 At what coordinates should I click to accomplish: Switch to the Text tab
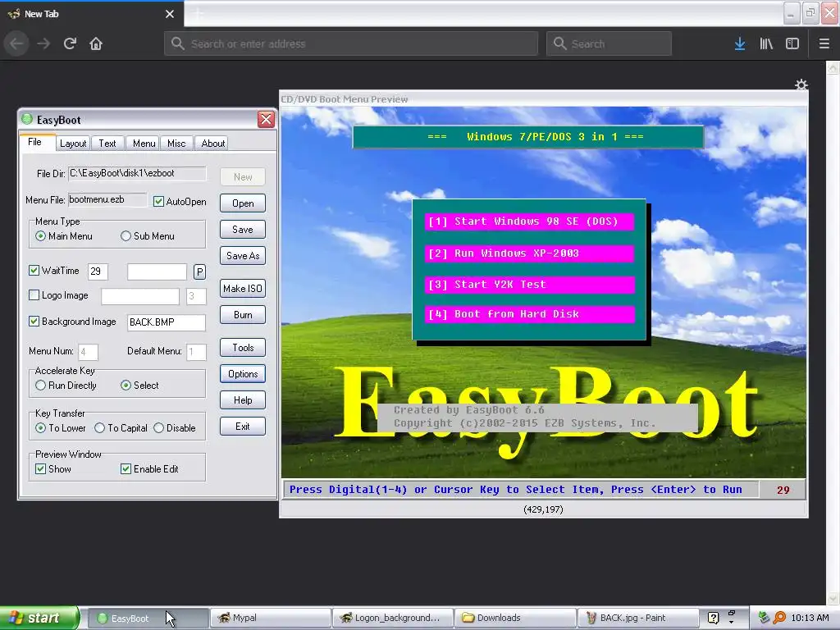point(107,143)
